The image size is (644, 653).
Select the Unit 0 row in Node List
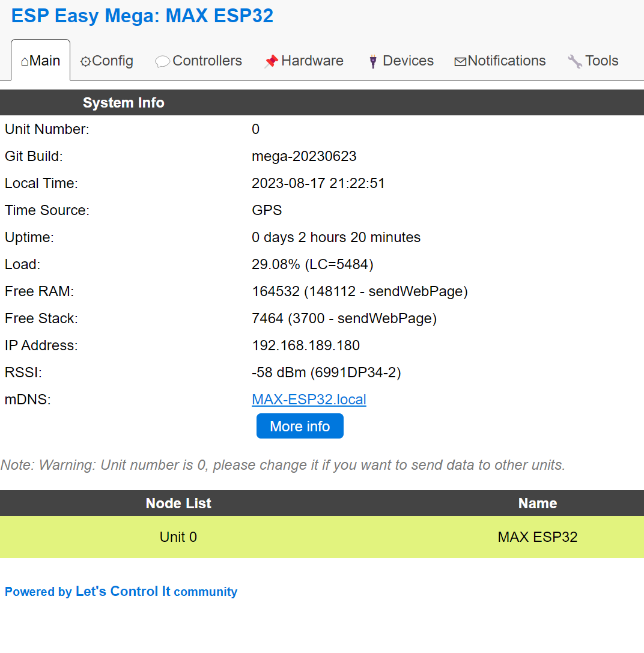point(178,537)
